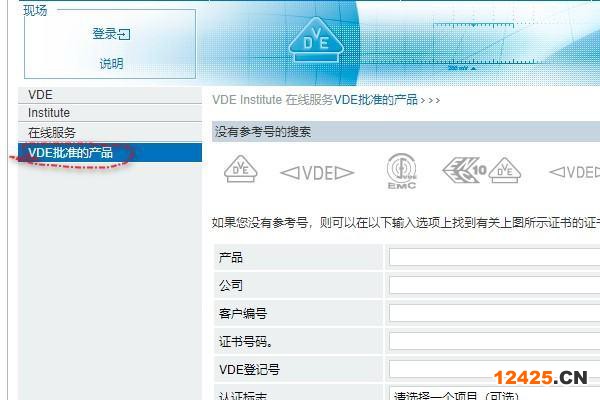Open 在线服务 in the left menu
The width and height of the screenshot is (600, 400).
coord(52,133)
